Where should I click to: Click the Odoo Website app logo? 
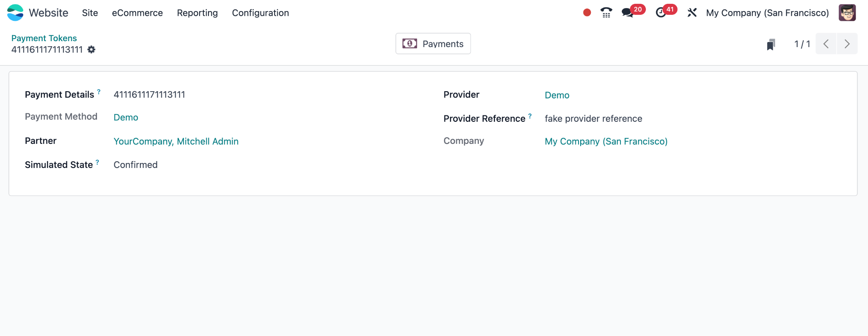click(15, 13)
